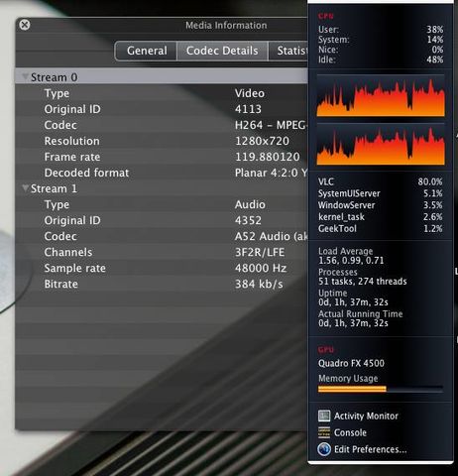Click the CPU User 38% row

tap(381, 30)
